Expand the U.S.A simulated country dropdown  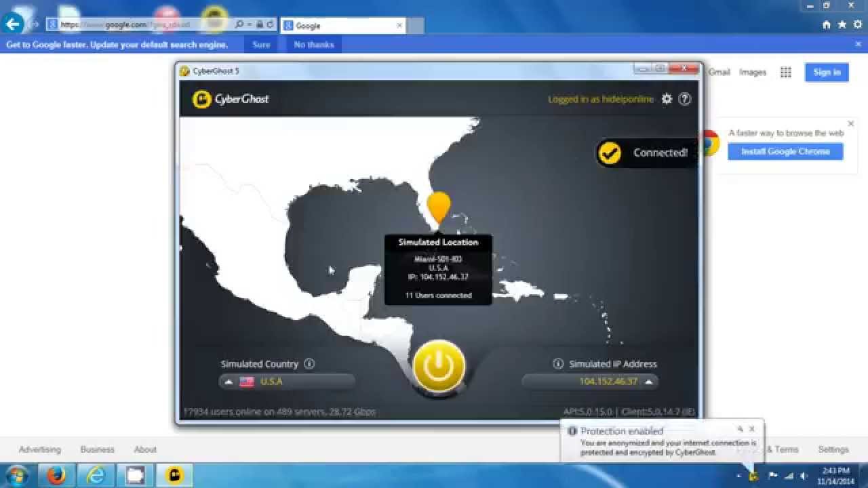pyautogui.click(x=287, y=382)
